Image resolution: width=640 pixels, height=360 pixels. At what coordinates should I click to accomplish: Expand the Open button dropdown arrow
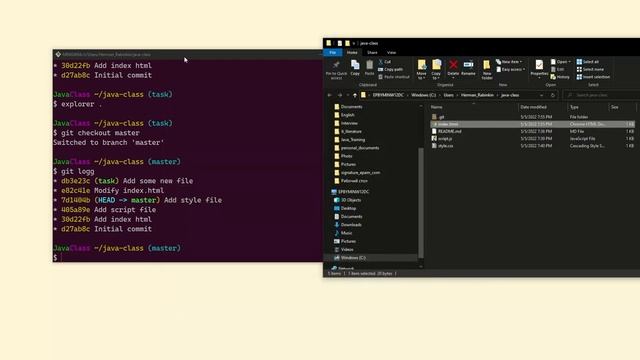pyautogui.click(x=569, y=62)
